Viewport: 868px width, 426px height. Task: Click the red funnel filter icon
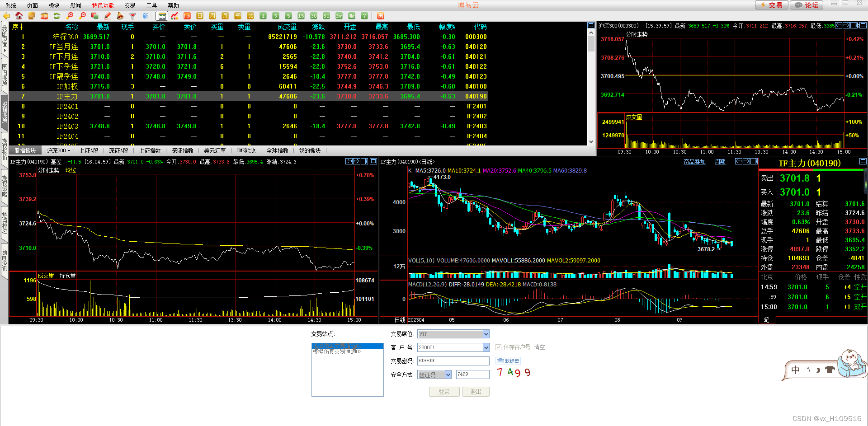click(x=132, y=16)
